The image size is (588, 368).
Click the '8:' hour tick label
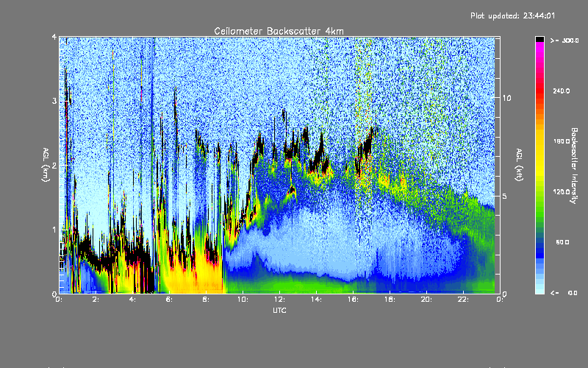pyautogui.click(x=206, y=300)
